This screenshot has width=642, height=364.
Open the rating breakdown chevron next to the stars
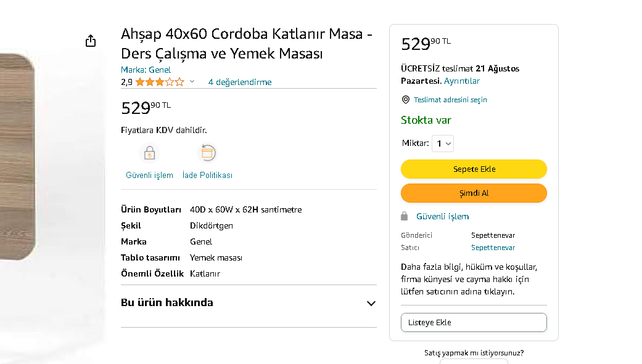192,82
